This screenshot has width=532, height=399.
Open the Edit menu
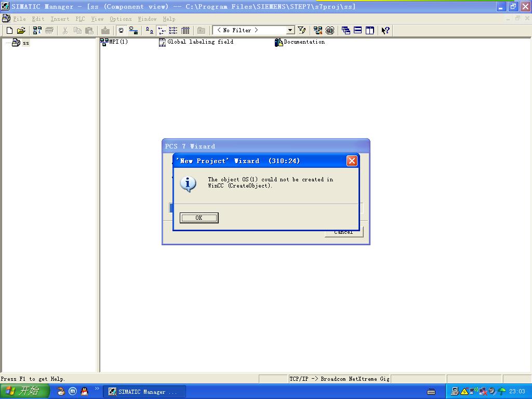[x=38, y=19]
